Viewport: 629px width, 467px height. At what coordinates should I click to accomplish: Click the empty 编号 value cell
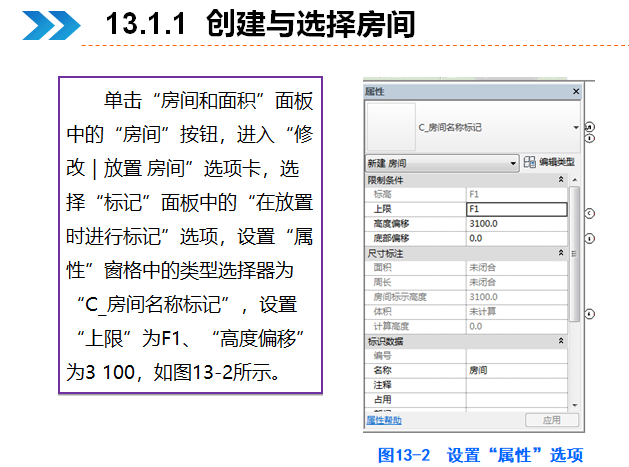tap(517, 355)
